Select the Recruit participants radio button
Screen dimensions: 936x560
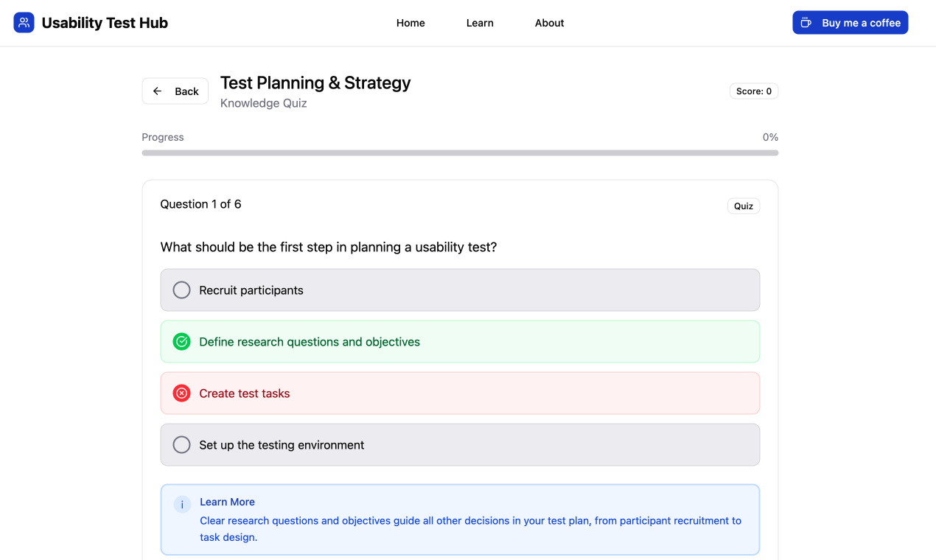coord(181,290)
